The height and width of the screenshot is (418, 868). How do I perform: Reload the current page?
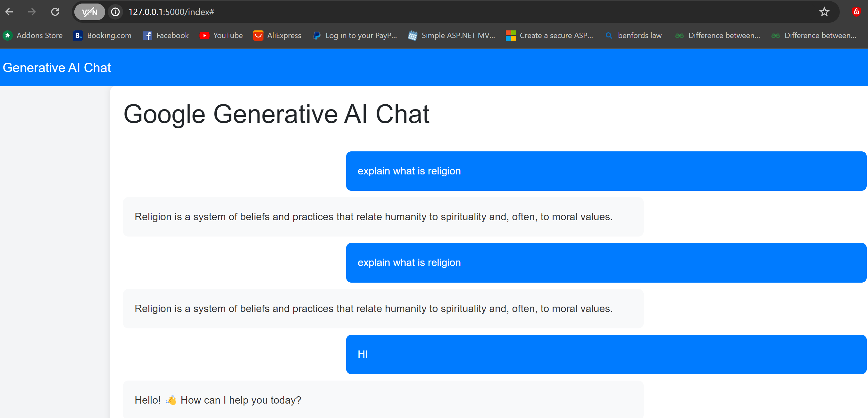[55, 12]
